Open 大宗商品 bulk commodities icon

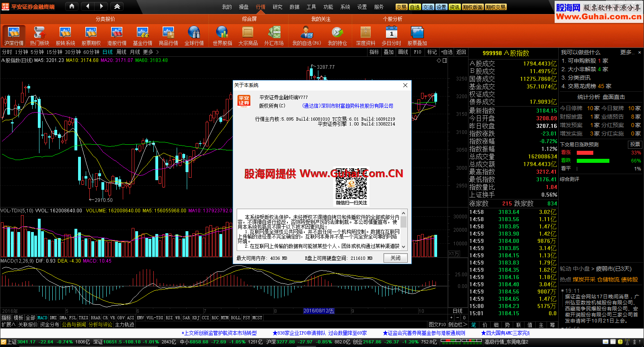[x=248, y=36]
